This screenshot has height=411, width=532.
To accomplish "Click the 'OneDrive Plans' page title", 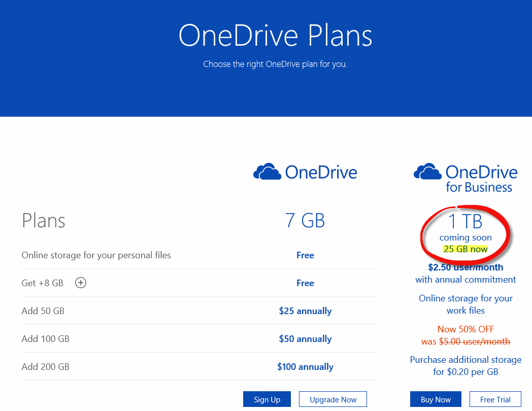I will 275,36.
